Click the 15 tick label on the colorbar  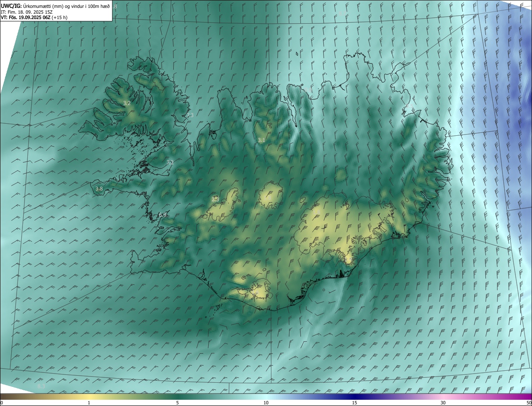pyautogui.click(x=355, y=403)
